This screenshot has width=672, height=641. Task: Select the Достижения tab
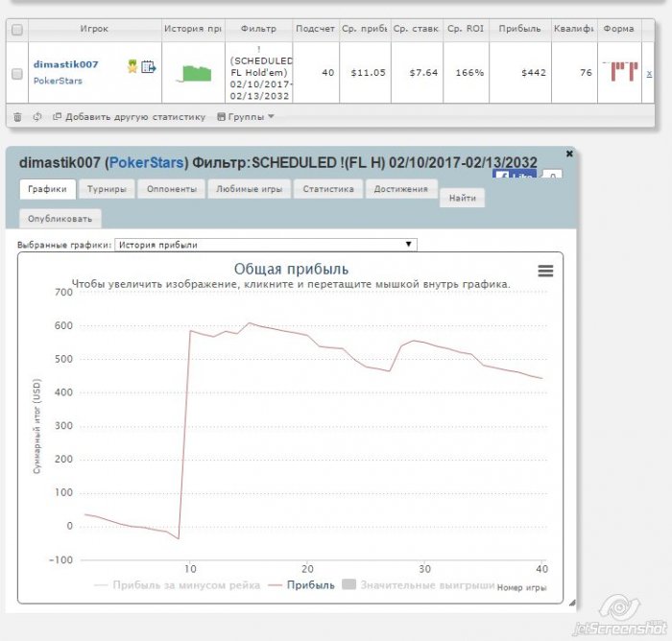click(401, 189)
